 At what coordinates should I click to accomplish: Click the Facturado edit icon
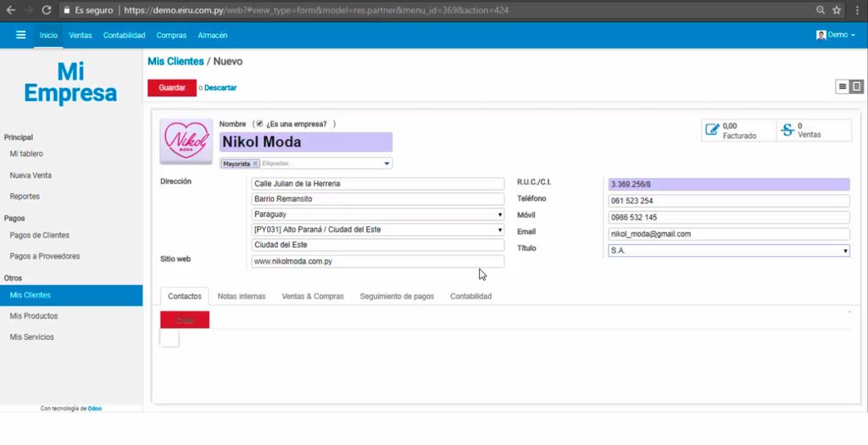[712, 130]
